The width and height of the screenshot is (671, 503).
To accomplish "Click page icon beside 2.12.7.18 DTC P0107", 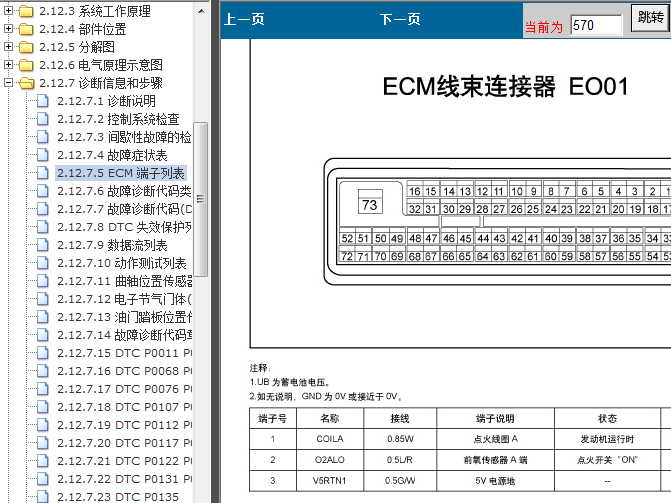I will 42,407.
